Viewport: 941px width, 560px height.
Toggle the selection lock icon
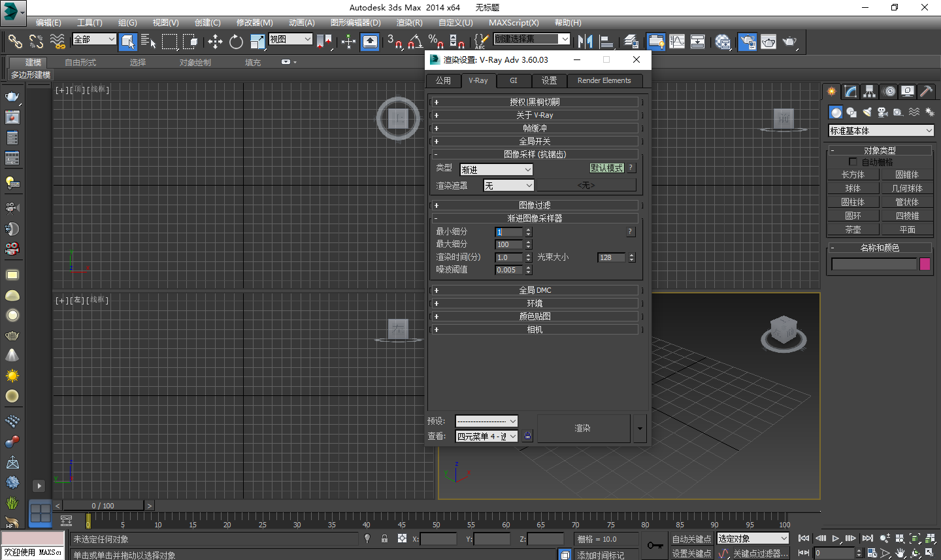385,538
